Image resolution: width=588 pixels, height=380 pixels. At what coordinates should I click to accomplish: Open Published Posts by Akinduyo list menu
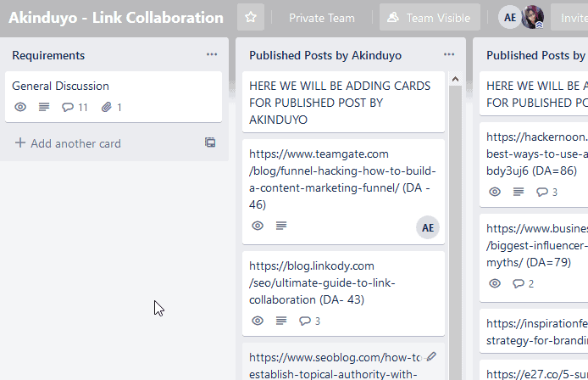click(449, 55)
